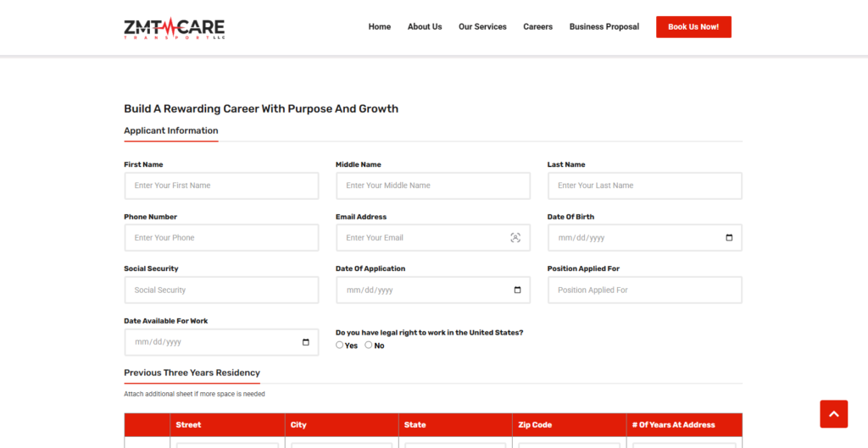868x448 pixels.
Task: Navigate to the Careers page
Action: [537, 27]
